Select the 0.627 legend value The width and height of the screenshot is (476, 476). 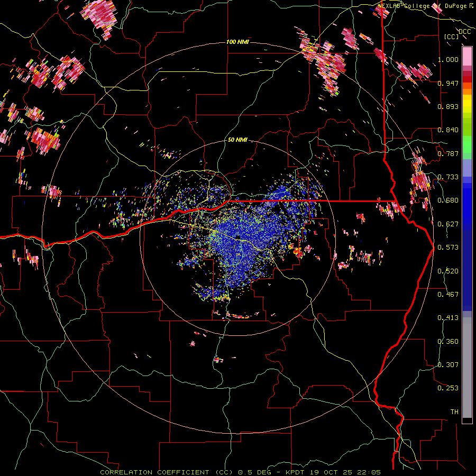[x=448, y=224]
